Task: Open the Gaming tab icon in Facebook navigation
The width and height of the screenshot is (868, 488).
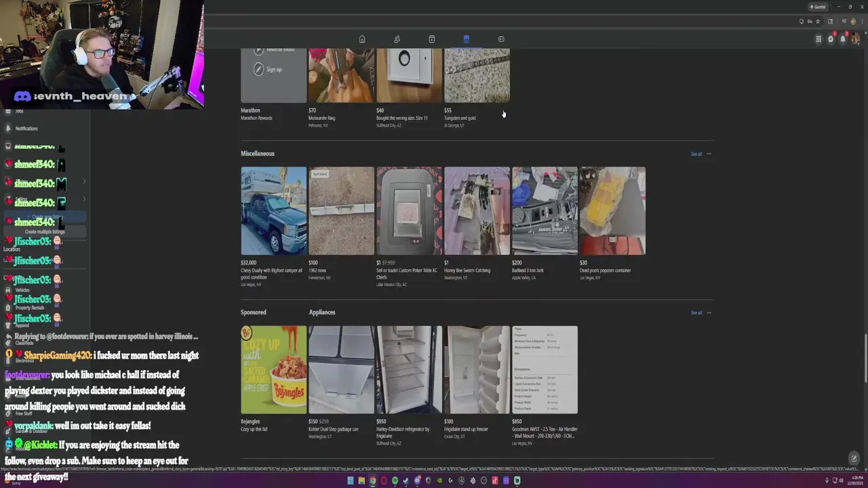Action: (x=501, y=39)
